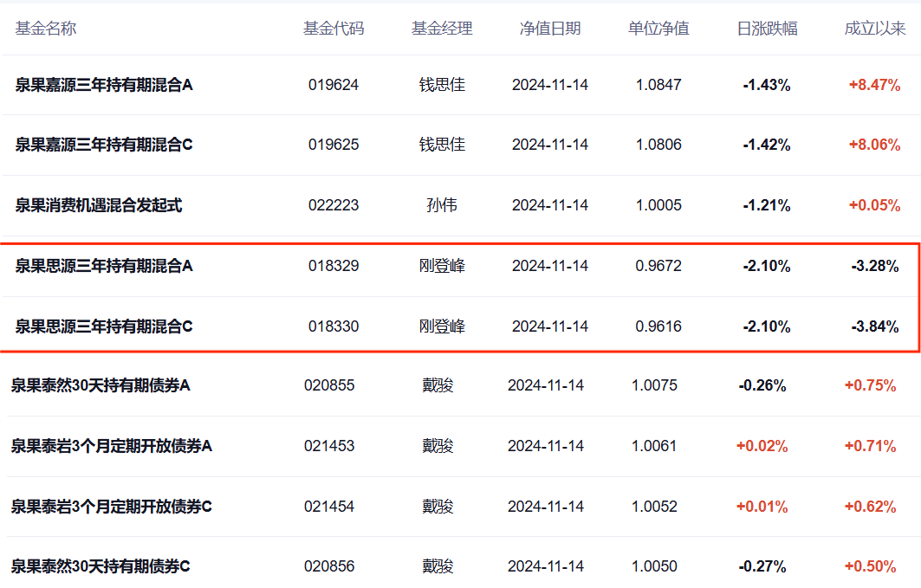Click since-inception return +0.75%

(871, 385)
